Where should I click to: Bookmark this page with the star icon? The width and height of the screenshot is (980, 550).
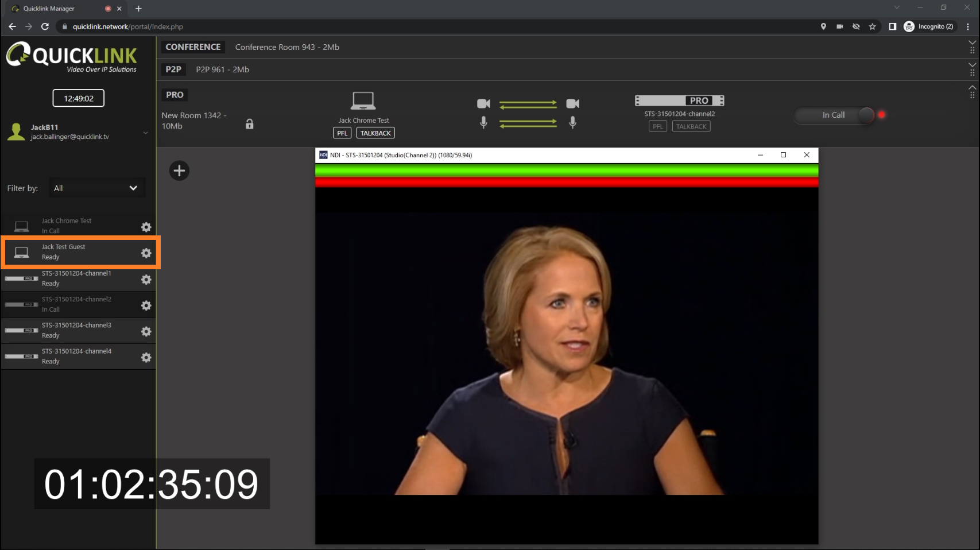tap(872, 26)
